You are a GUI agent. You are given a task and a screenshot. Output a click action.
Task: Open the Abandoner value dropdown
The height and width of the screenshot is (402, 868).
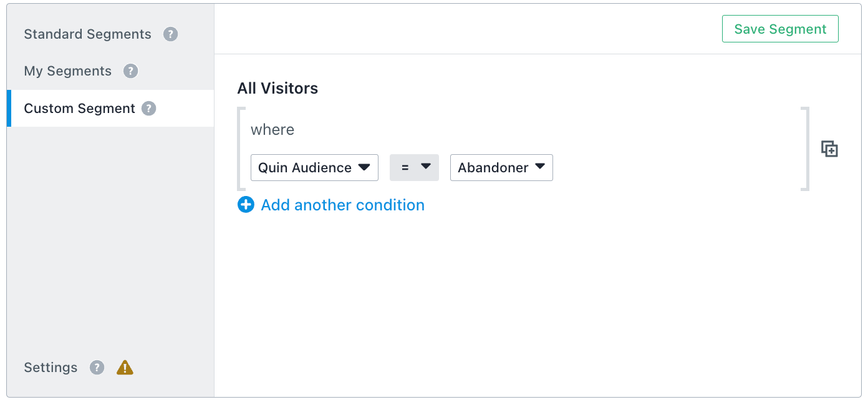click(x=501, y=168)
